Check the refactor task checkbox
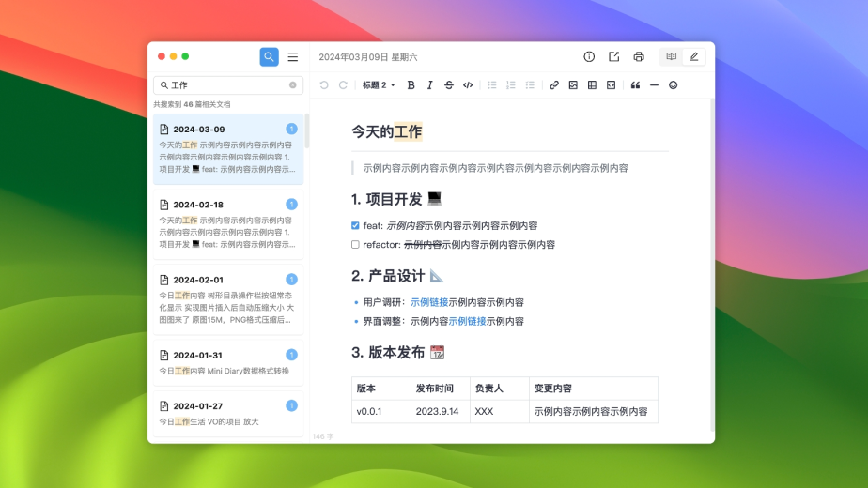This screenshot has height=488, width=868. click(x=355, y=245)
